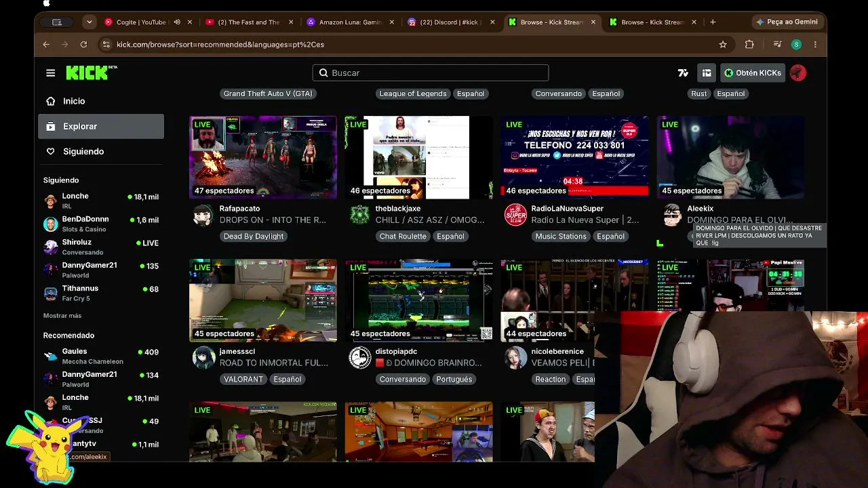
Task: Reload the page with the refresh icon
Action: tap(83, 44)
